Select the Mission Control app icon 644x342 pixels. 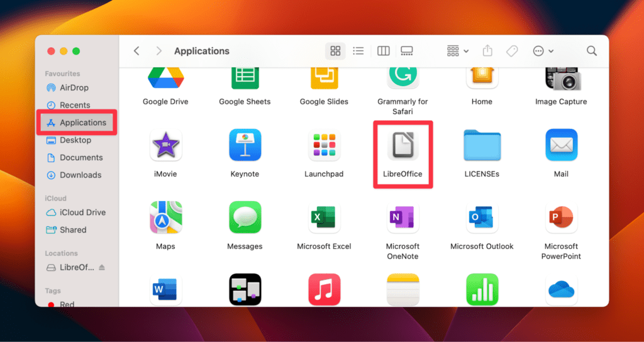coord(245,289)
